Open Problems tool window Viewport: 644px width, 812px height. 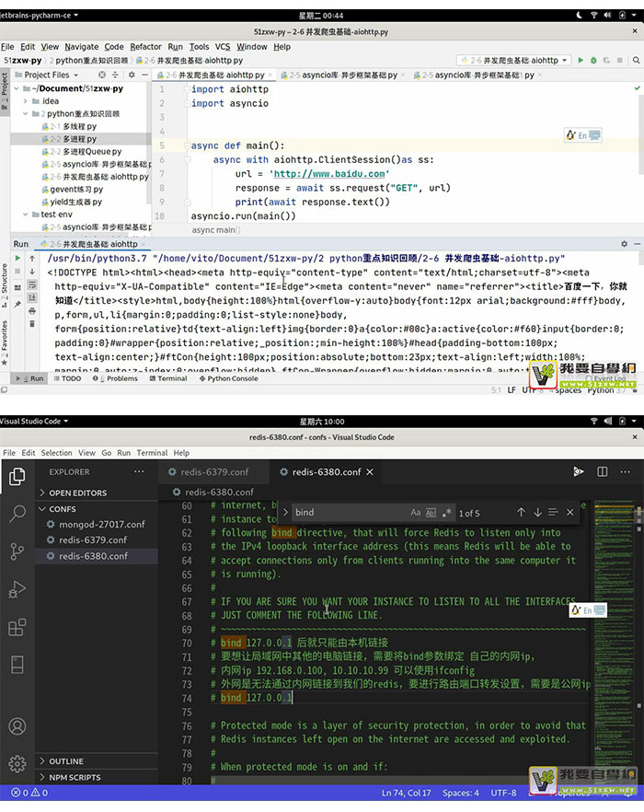pos(115,378)
